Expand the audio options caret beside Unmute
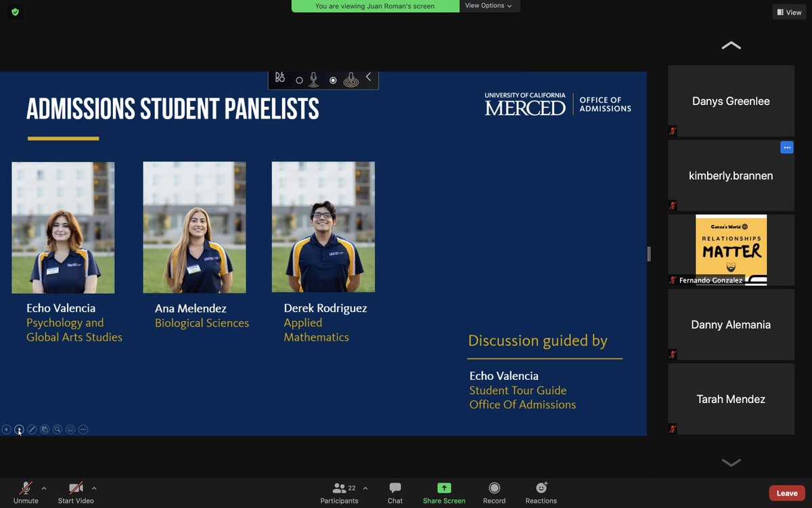Viewport: 812px width, 508px height. pyautogui.click(x=44, y=489)
